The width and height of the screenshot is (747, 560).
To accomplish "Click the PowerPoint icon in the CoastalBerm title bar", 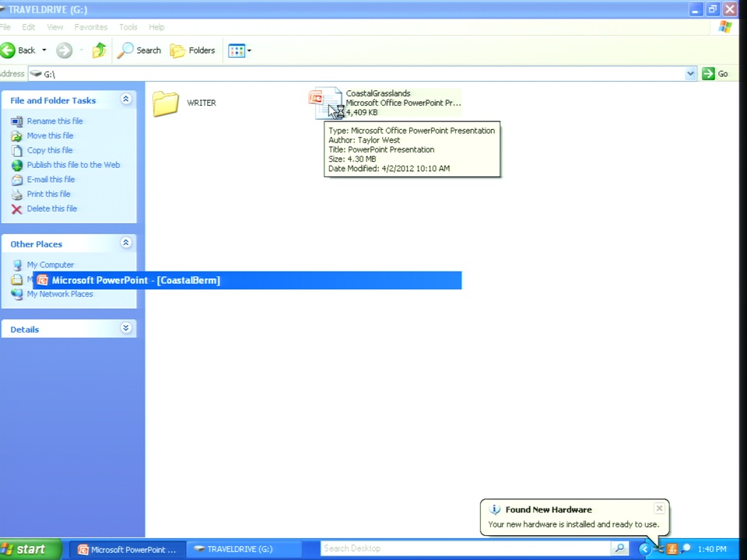I will [42, 281].
